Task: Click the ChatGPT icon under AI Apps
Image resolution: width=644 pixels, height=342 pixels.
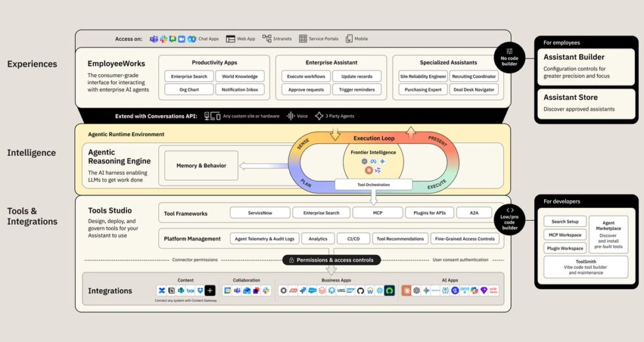Action: (x=417, y=291)
